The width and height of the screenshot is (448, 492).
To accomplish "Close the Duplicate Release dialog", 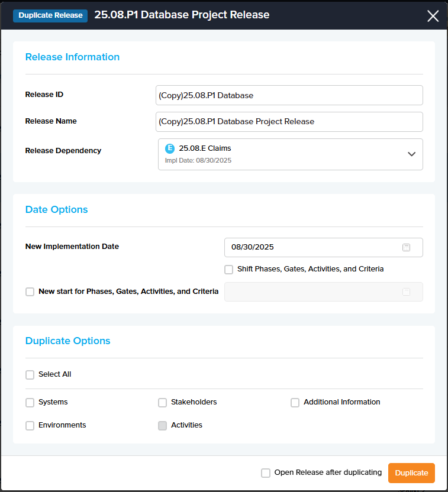I will 433,16.
